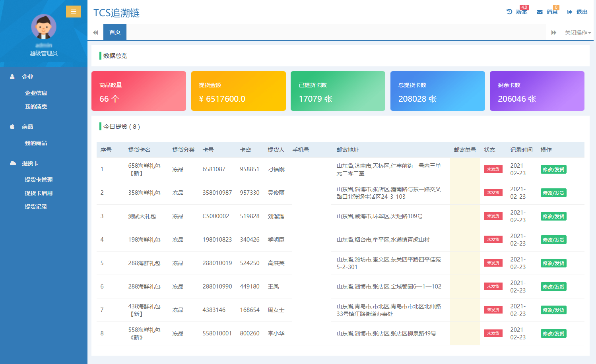Click the cloud icon beside 提货卡
This screenshot has width=596, height=364.
(x=13, y=163)
